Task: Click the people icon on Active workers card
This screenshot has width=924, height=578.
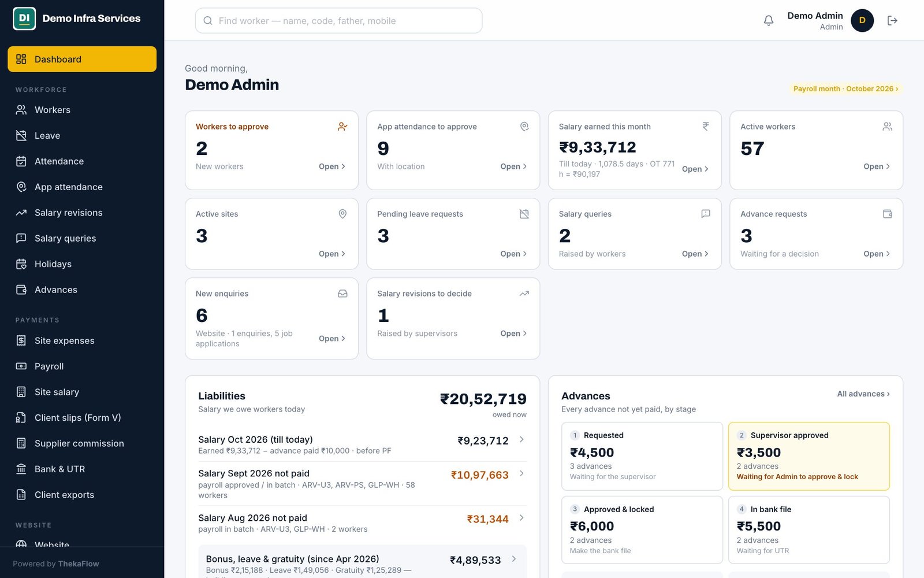Action: (888, 127)
